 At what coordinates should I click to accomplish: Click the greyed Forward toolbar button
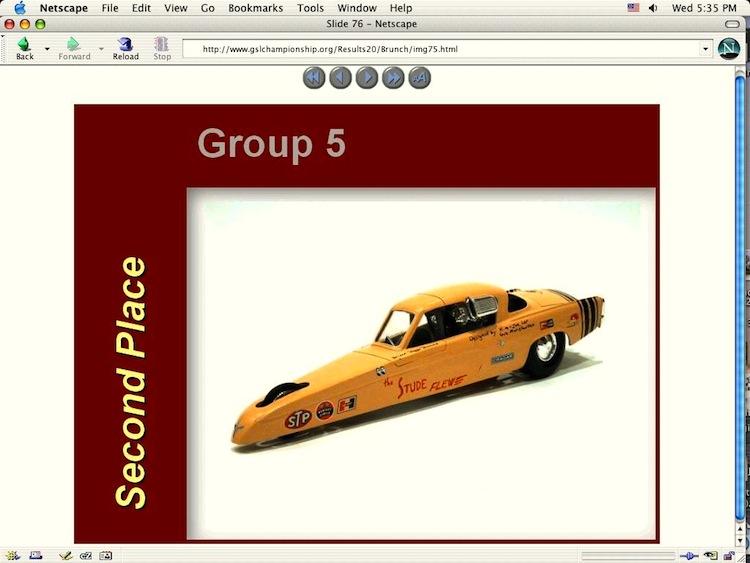[x=74, y=48]
